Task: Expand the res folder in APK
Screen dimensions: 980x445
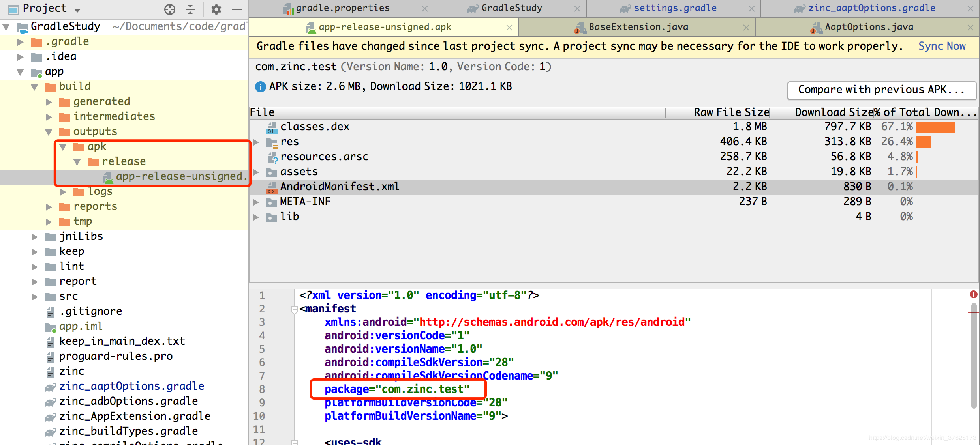Action: 256,142
